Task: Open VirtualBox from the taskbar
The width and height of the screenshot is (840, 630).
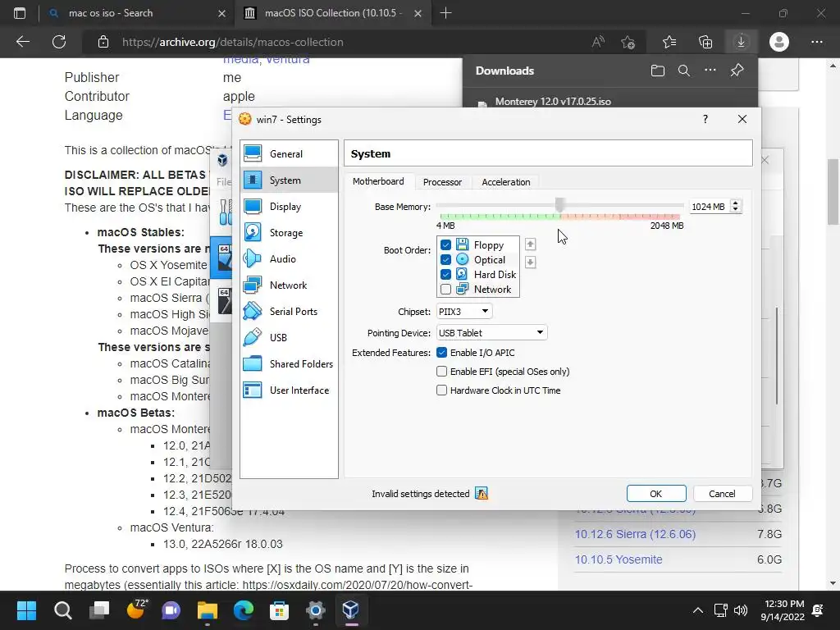Action: tap(351, 609)
